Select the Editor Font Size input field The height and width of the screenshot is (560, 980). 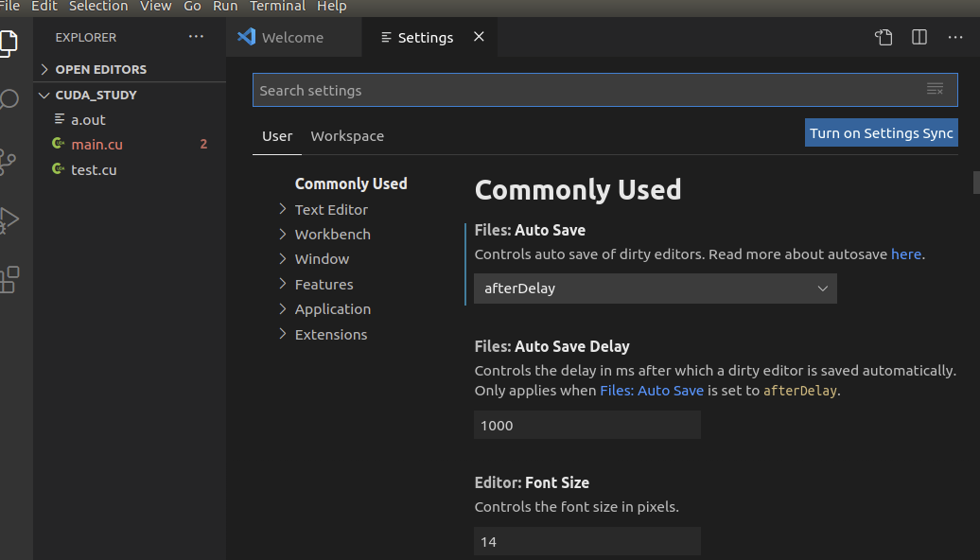586,540
